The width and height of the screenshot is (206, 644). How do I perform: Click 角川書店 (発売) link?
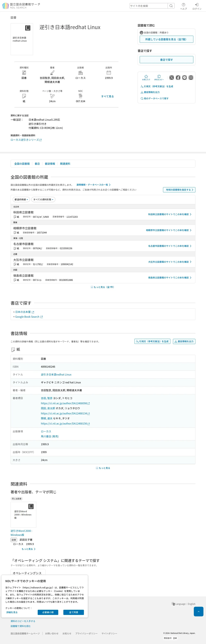coord(50,436)
